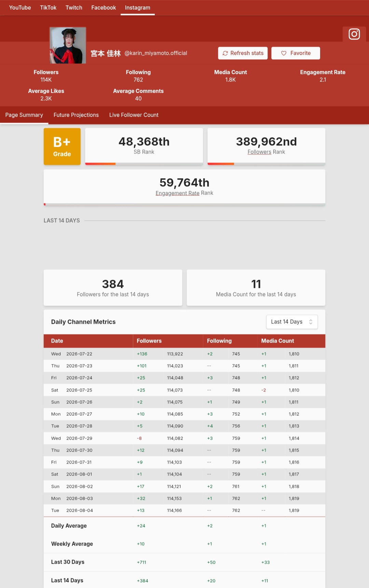This screenshot has width=369, height=588.
Task: Open the Live Follower Count tab
Action: 134,115
